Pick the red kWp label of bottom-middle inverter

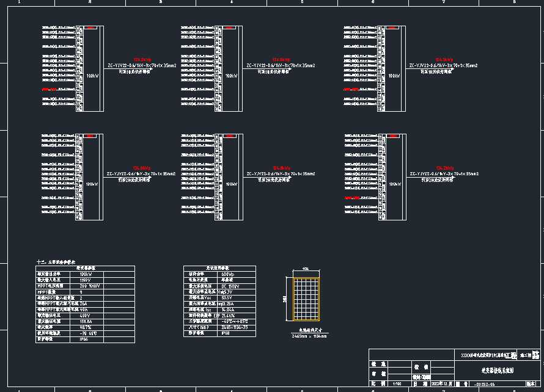[281, 168]
